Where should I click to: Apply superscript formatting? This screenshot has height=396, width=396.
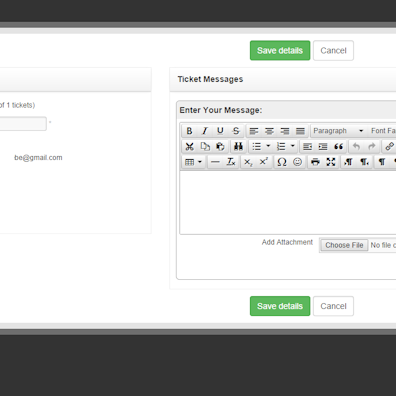(x=264, y=162)
